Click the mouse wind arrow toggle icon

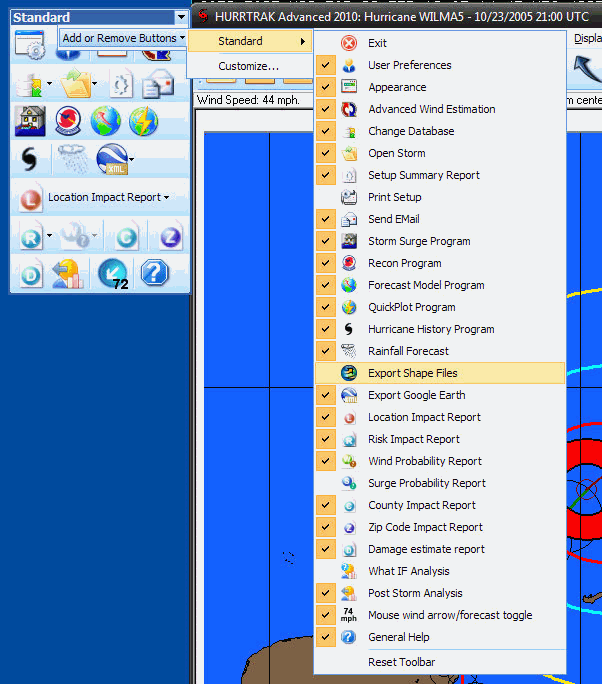pos(112,272)
